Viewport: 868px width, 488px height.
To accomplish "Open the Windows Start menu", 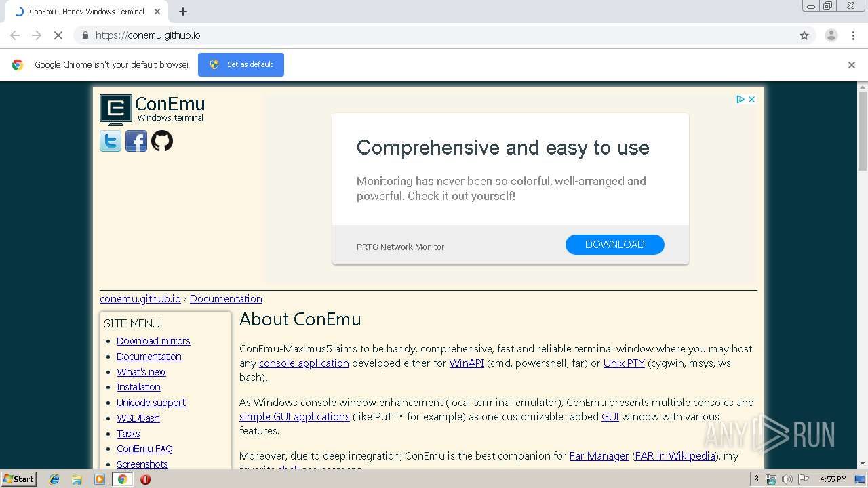I will click(18, 479).
